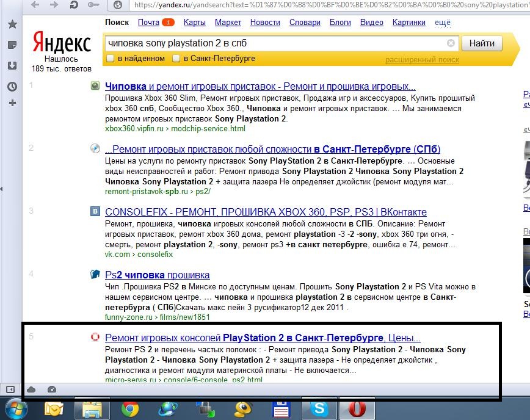Reload the page with the refresh icon
The width and height of the screenshot is (530, 420).
click(74, 5)
